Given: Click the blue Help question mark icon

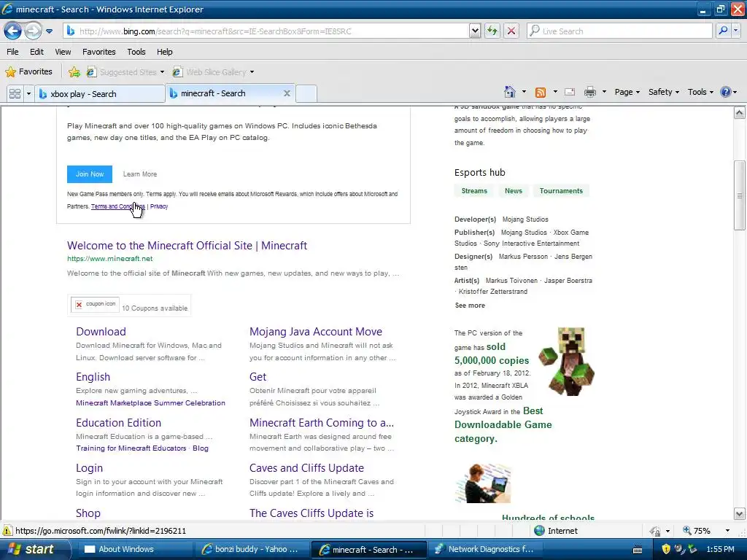Looking at the screenshot, I should (726, 92).
